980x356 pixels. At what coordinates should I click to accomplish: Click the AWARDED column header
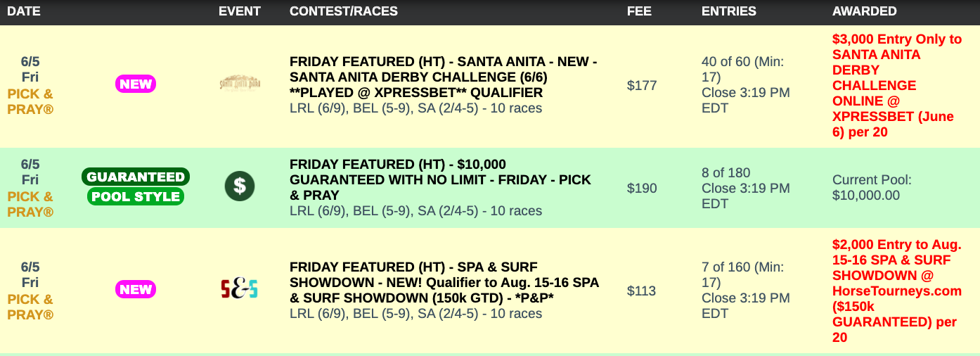coord(864,11)
